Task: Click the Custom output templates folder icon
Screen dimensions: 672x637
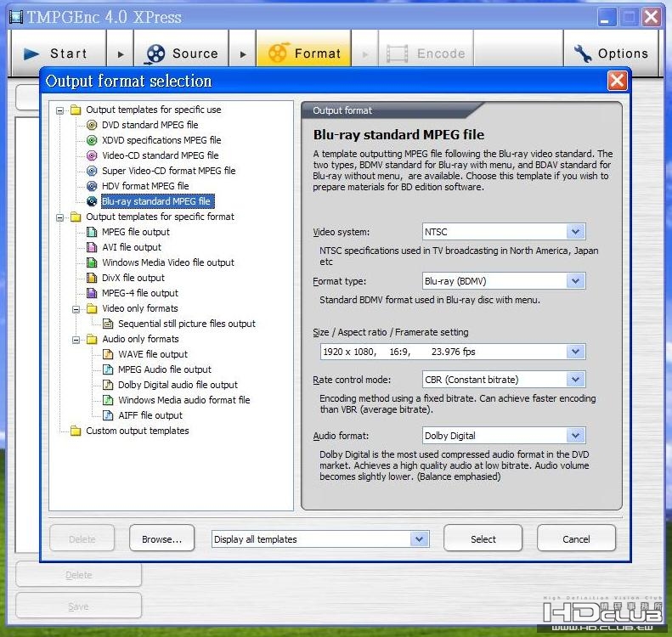Action: 76,431
